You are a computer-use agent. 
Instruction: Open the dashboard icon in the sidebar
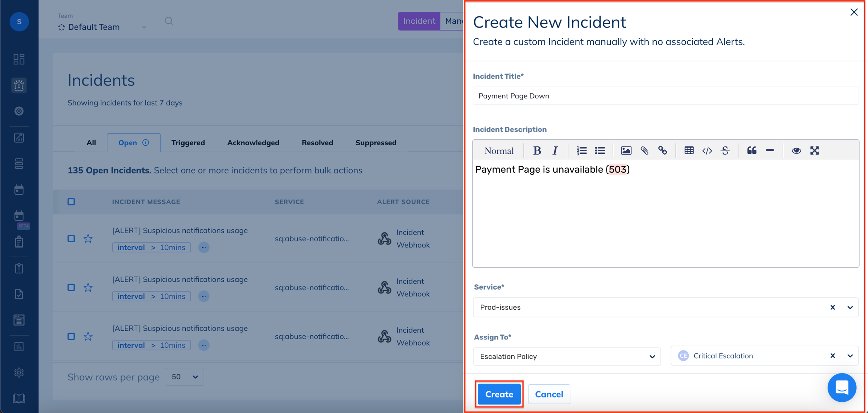tap(19, 59)
